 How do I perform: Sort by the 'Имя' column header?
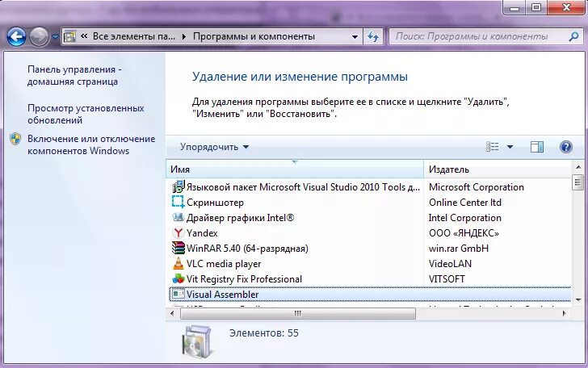pos(295,169)
